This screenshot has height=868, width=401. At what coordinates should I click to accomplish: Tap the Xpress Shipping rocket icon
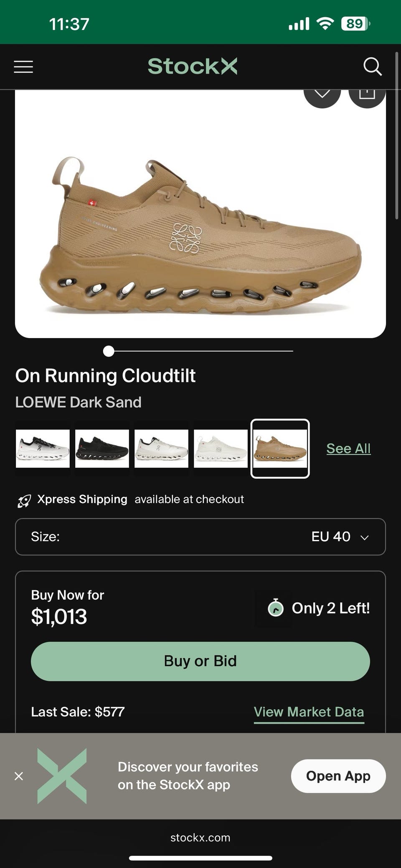pos(24,500)
